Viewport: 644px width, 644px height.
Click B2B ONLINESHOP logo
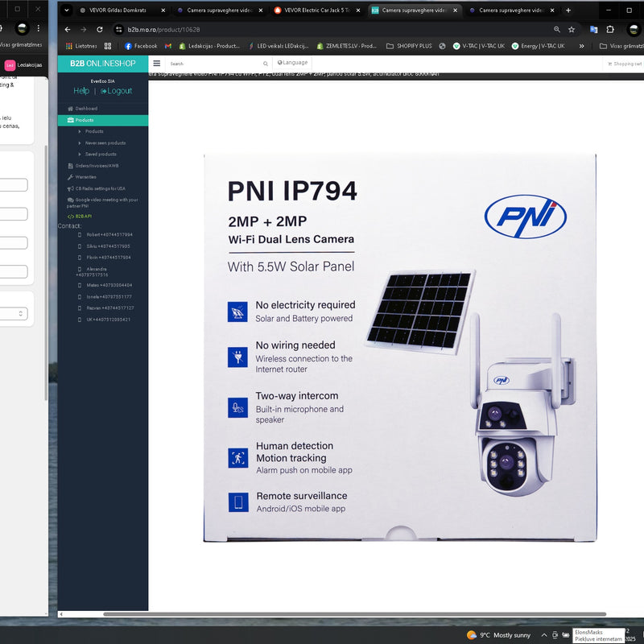[103, 64]
